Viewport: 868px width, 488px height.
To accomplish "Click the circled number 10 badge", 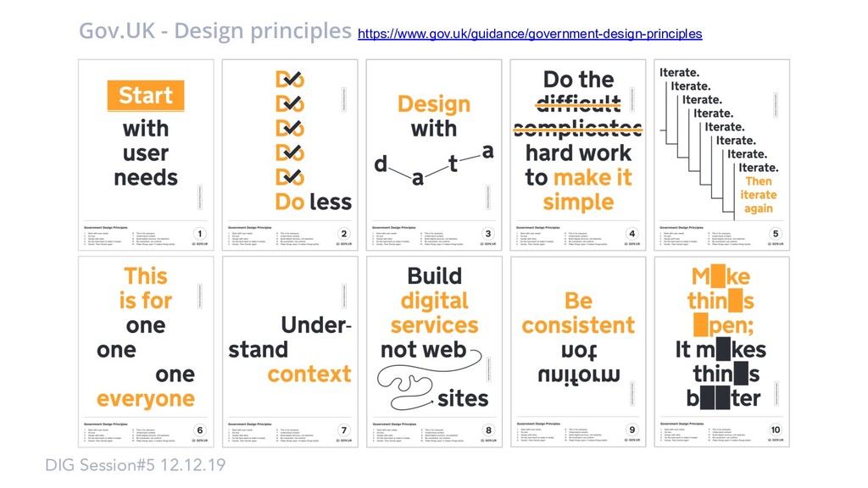I will 776,430.
